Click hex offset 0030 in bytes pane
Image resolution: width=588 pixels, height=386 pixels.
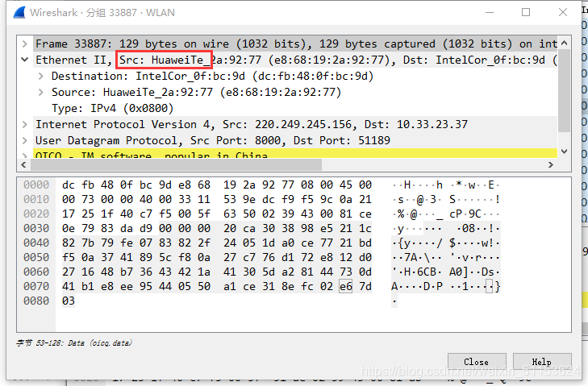pyautogui.click(x=36, y=228)
